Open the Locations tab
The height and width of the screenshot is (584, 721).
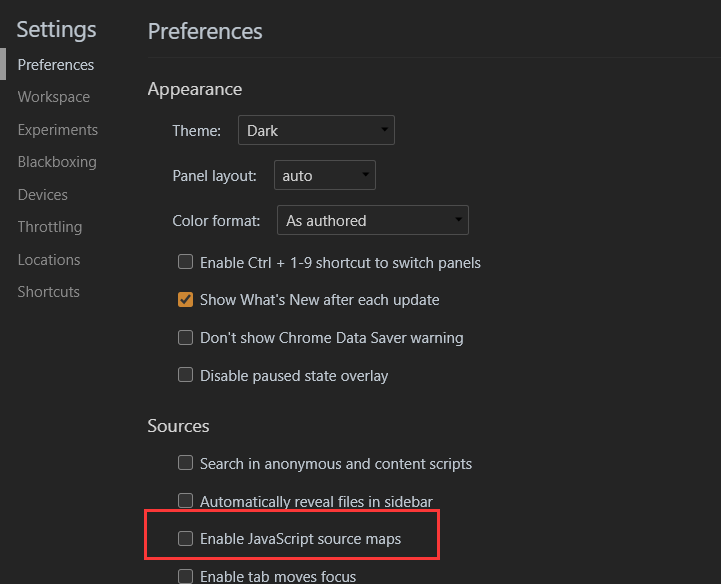[x=49, y=260]
